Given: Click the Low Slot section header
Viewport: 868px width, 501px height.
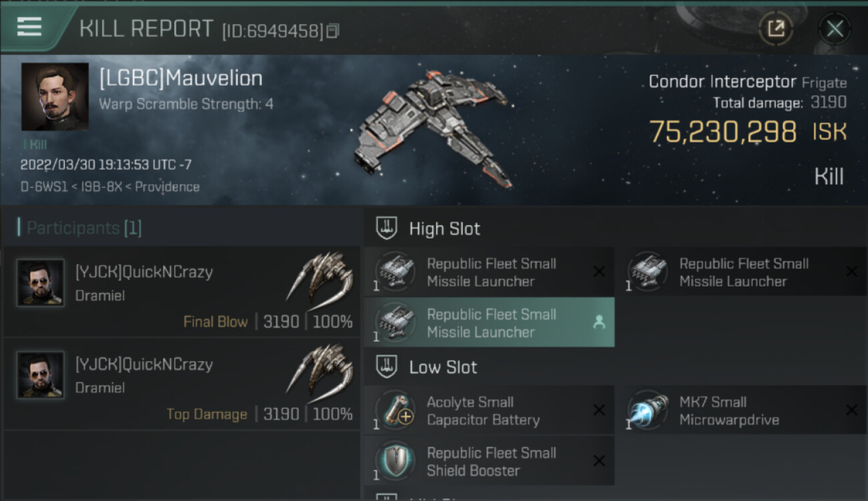Looking at the screenshot, I should (x=443, y=367).
